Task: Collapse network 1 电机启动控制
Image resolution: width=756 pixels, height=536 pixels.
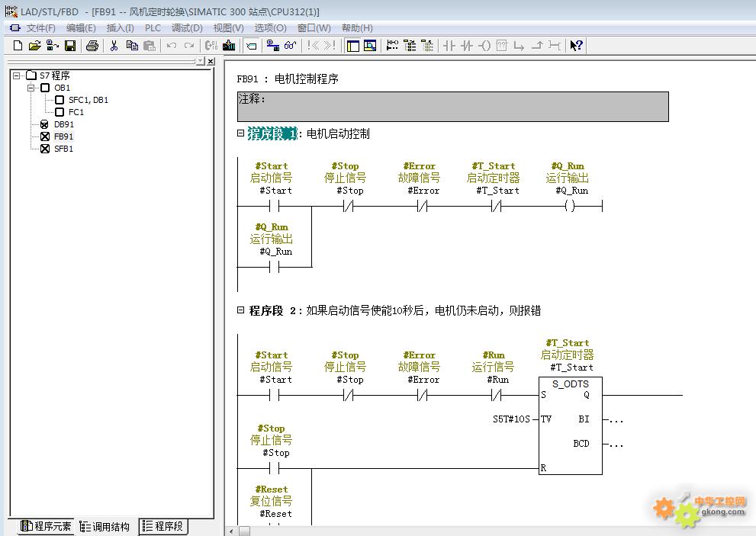Action: point(240,133)
